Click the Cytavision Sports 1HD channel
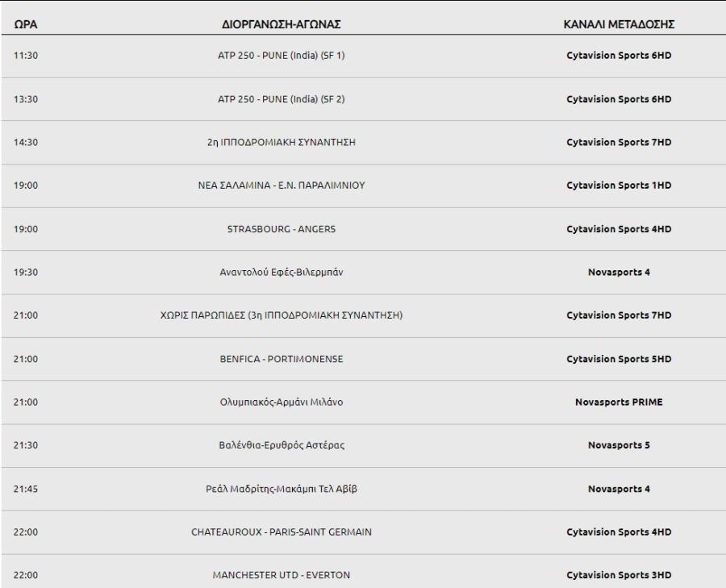Screen dimensions: 726x588 point(619,186)
